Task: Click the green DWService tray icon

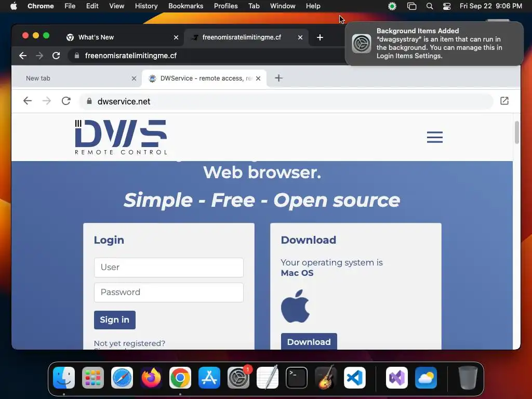Action: tap(392, 6)
